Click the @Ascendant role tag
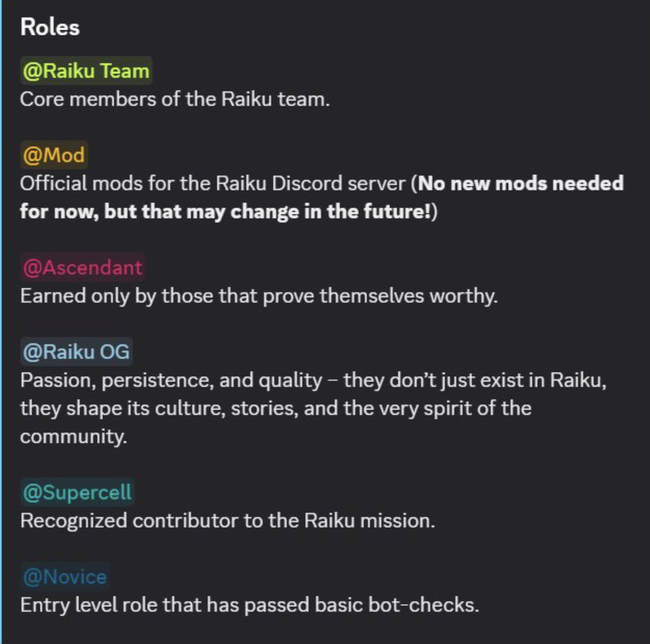 (82, 267)
